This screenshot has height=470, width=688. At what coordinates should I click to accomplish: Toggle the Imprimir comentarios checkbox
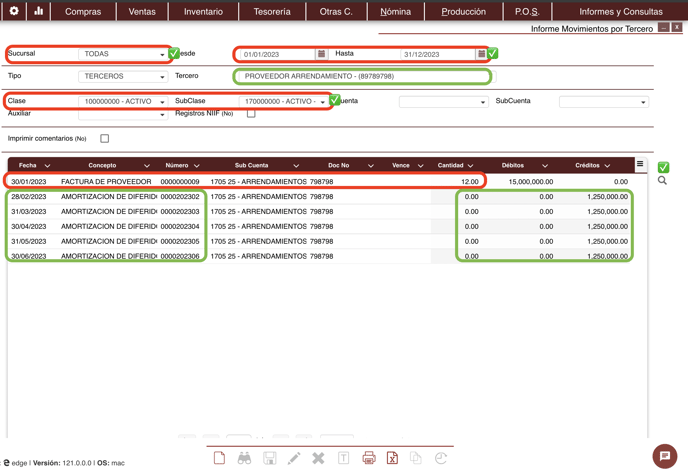point(104,139)
